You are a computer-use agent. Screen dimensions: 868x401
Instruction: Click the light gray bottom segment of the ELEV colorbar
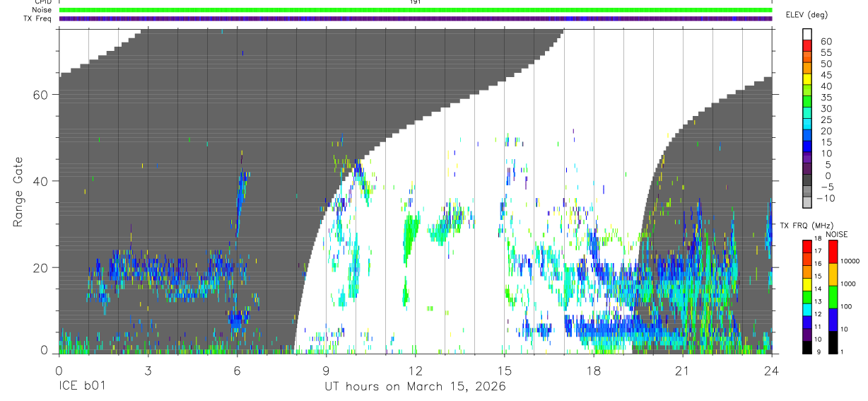tap(807, 203)
